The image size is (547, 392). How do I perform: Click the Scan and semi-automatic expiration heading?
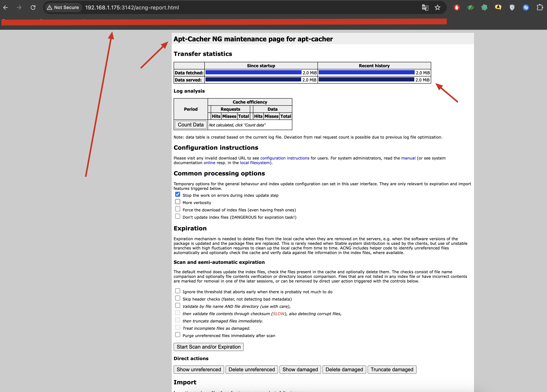point(219,262)
